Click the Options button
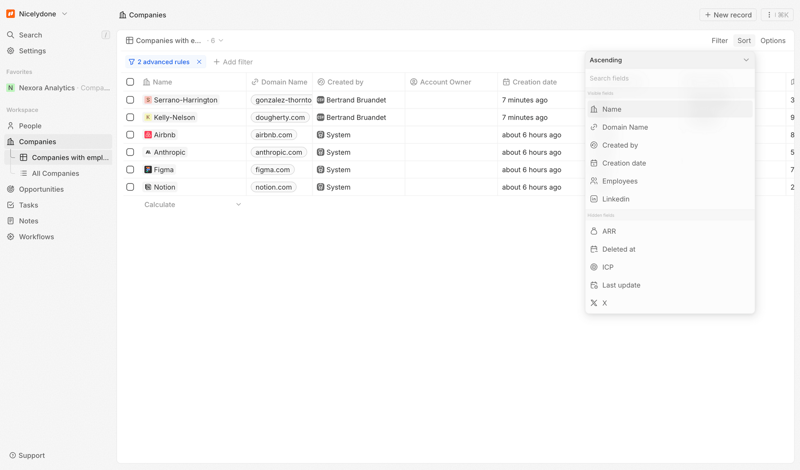This screenshot has width=800, height=470. click(772, 40)
